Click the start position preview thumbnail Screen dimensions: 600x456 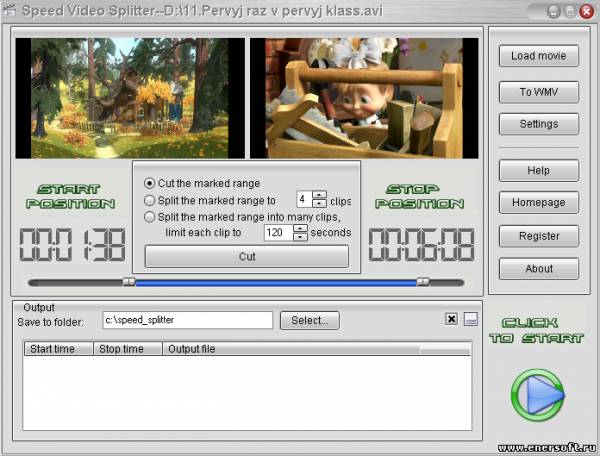(x=130, y=98)
